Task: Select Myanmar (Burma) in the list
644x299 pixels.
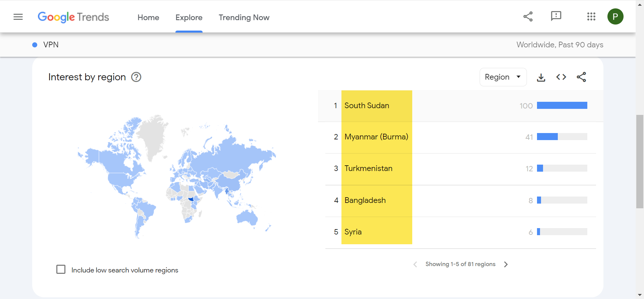Action: pyautogui.click(x=376, y=137)
